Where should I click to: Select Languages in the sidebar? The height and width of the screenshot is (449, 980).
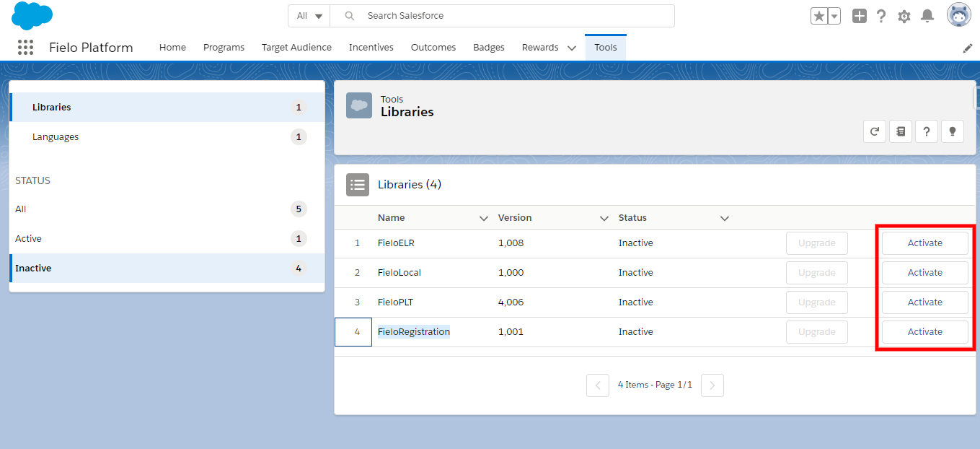click(x=167, y=136)
